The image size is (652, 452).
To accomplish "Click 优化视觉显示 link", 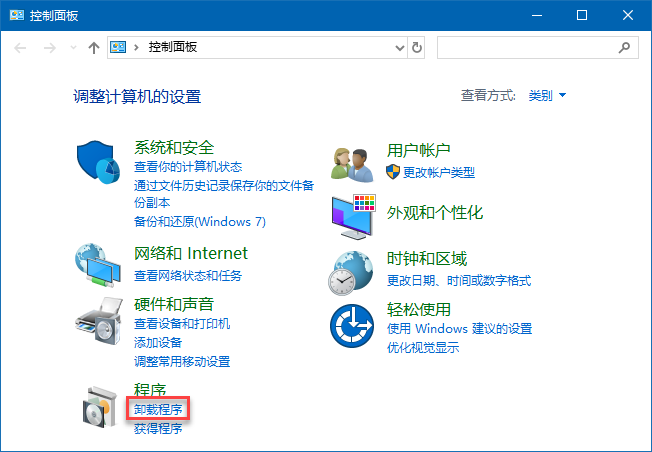I will [423, 347].
